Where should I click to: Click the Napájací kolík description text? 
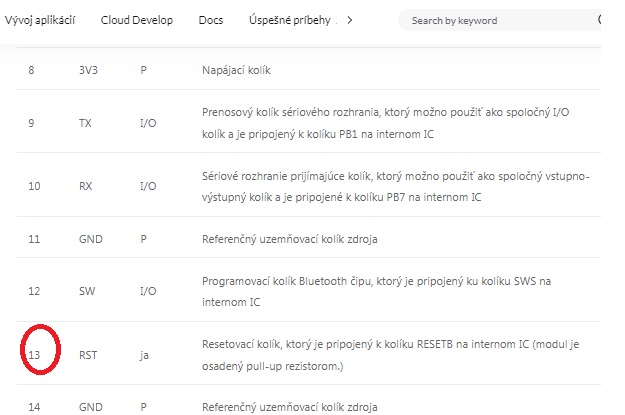tap(236, 70)
